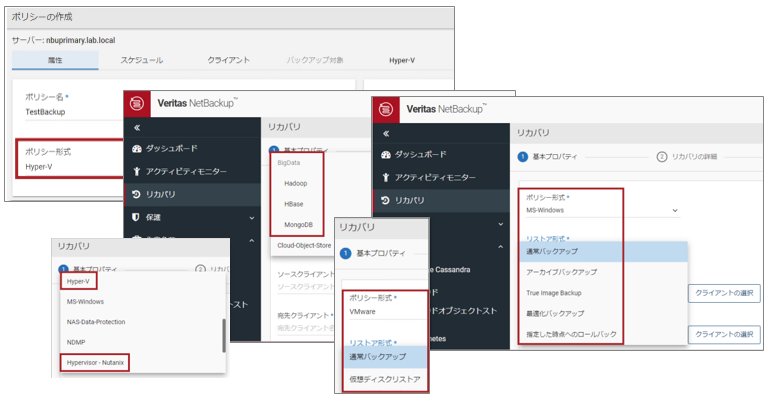This screenshot has height=399, width=768.
Task: Click the Veritas logo in the right window
Action: click(385, 110)
